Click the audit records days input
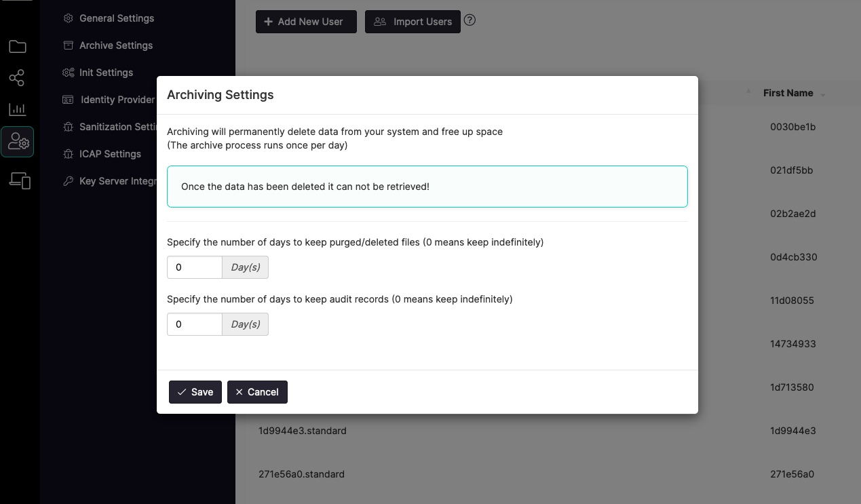Image resolution: width=861 pixels, height=504 pixels. click(195, 324)
